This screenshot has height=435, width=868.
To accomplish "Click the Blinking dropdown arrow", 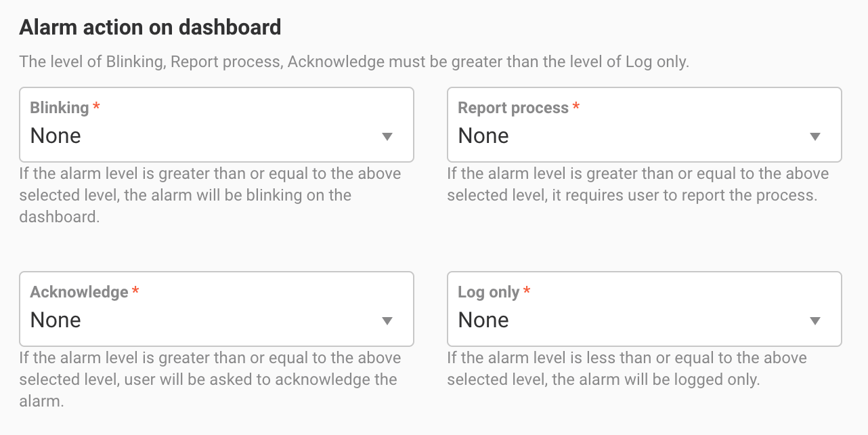I will pyautogui.click(x=387, y=137).
